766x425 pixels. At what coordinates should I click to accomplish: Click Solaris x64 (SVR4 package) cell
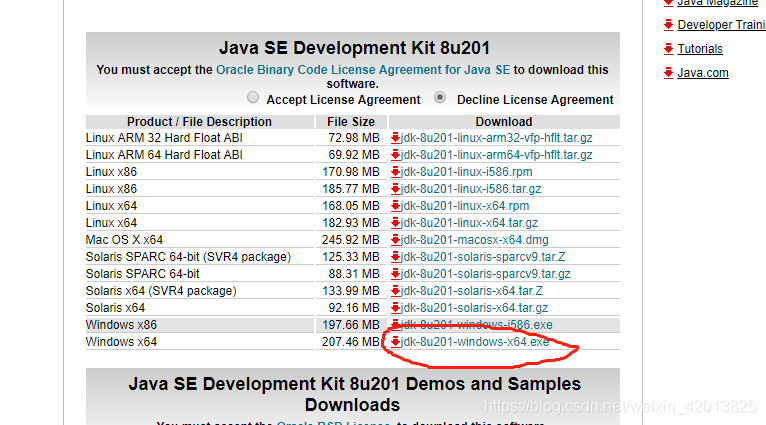[200, 291]
